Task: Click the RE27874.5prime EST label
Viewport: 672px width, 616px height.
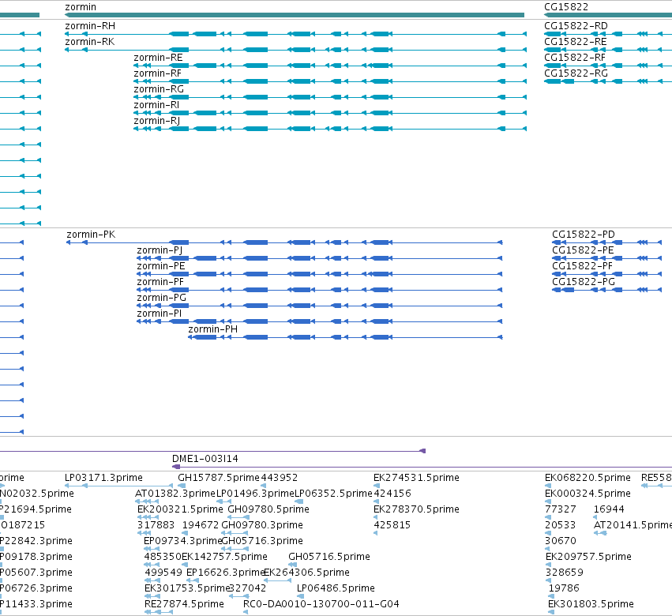Action: pos(184,604)
